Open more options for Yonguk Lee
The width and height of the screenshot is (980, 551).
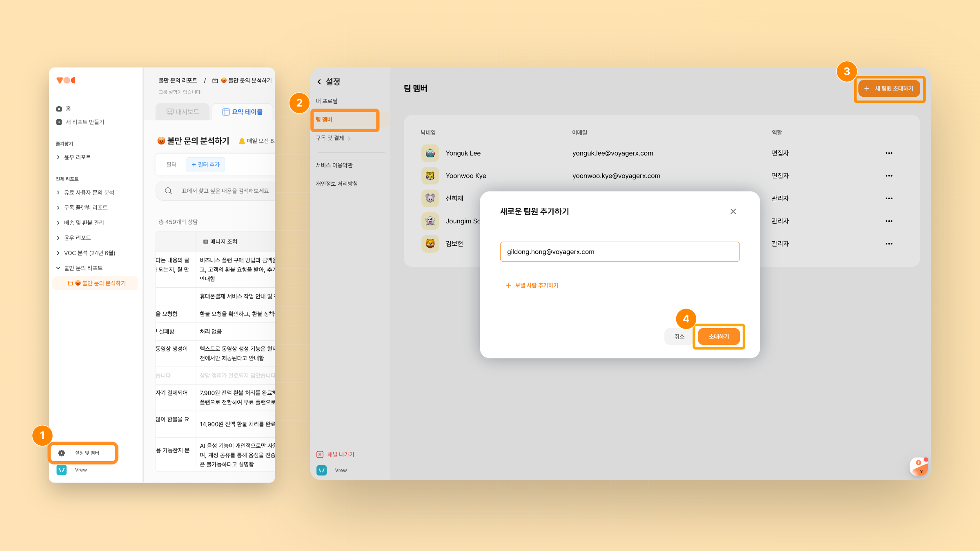coord(889,153)
